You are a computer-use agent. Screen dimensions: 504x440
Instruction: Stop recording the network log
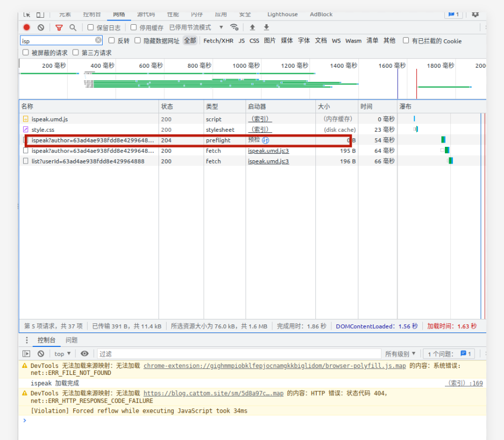coord(26,27)
